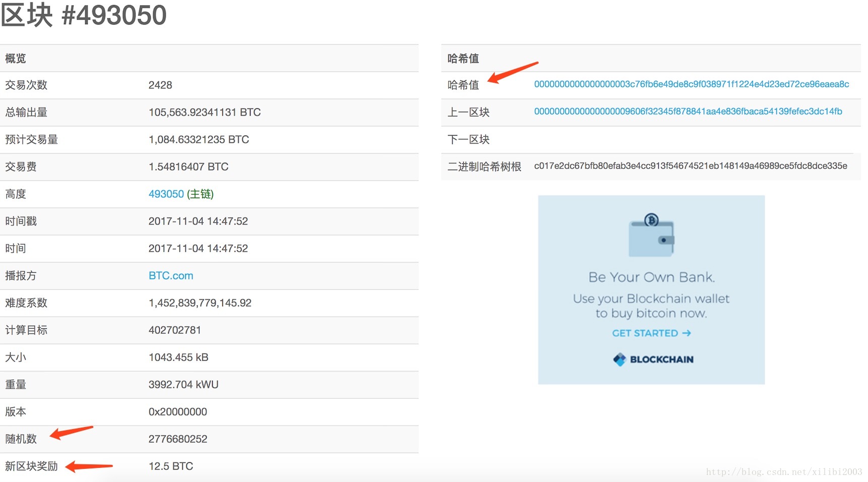
Task: Click the version value 0x20000000
Action: click(177, 412)
